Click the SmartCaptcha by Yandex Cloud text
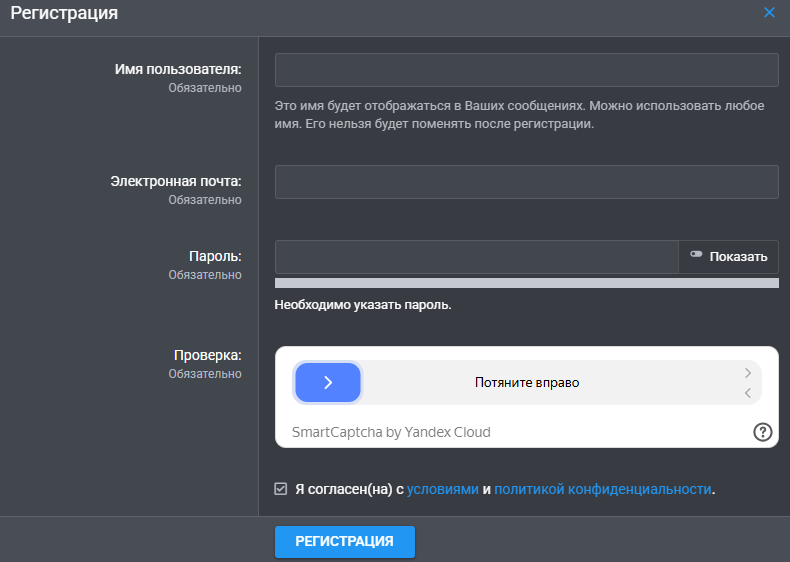The width and height of the screenshot is (790, 562). (x=391, y=432)
